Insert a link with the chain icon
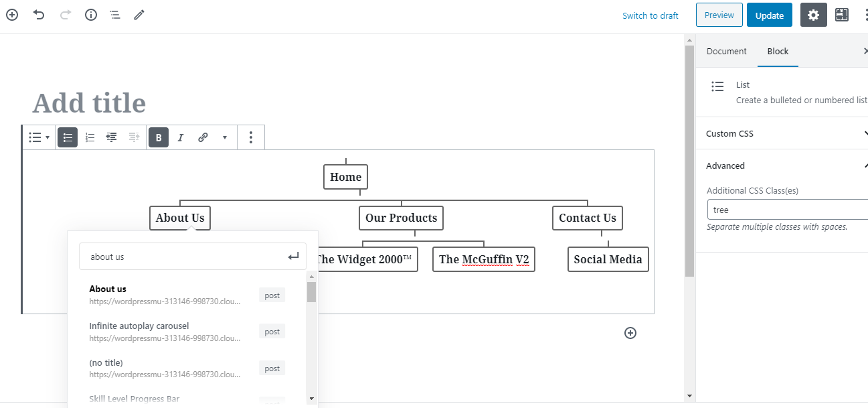The width and height of the screenshot is (868, 408). (x=203, y=137)
